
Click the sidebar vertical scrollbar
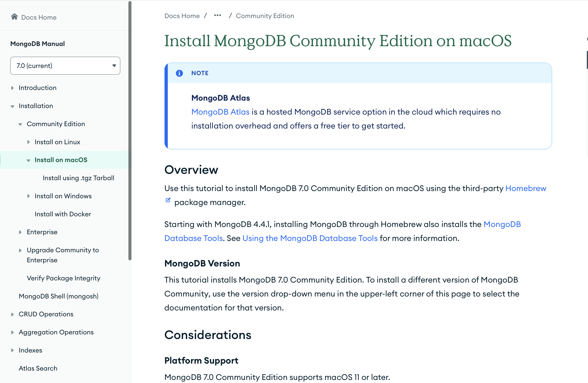click(x=130, y=131)
